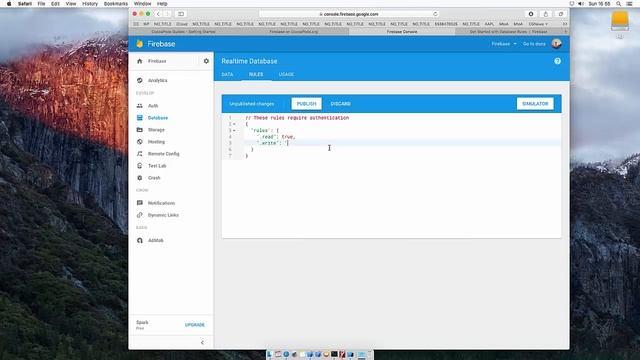Fold the rules block at line 3
This screenshot has height=360, width=640.
coord(234,131)
